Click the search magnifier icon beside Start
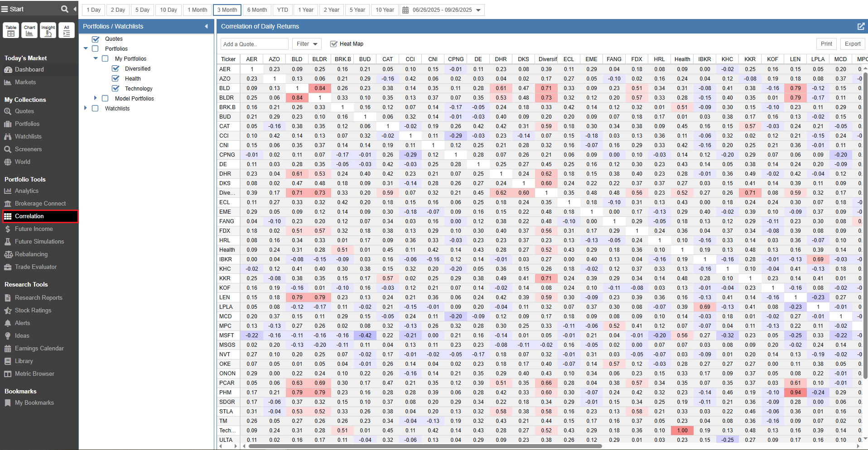868x450 pixels. tap(64, 9)
